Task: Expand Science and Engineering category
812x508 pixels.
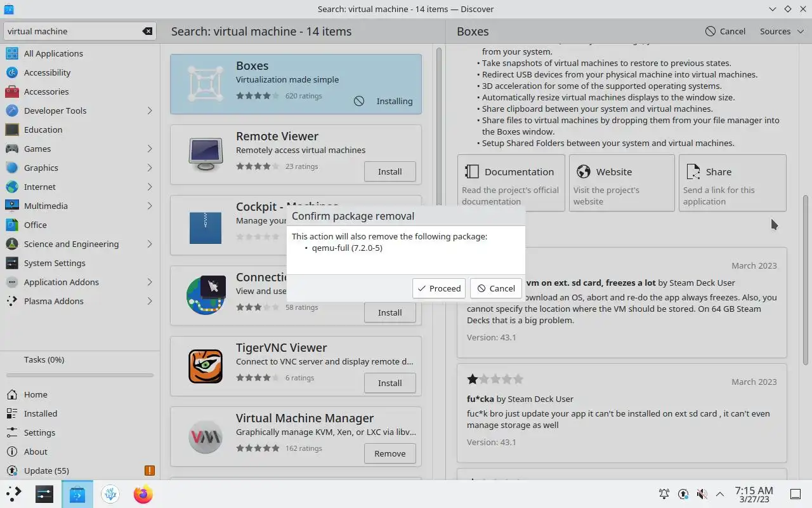Action: click(150, 244)
